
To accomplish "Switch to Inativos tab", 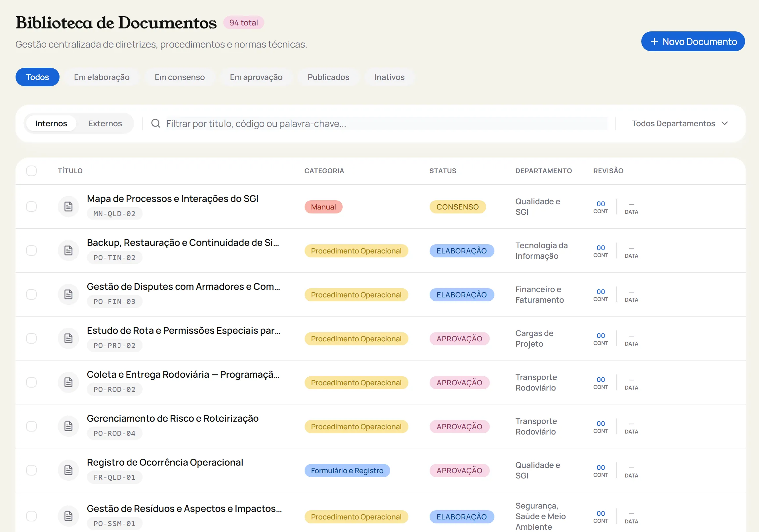I will [x=389, y=77].
